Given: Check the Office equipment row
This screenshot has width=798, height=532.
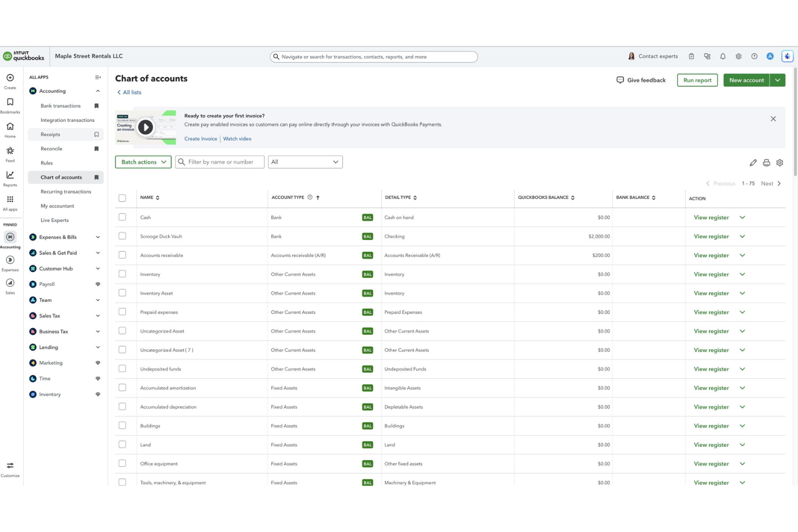Looking at the screenshot, I should coord(122,463).
